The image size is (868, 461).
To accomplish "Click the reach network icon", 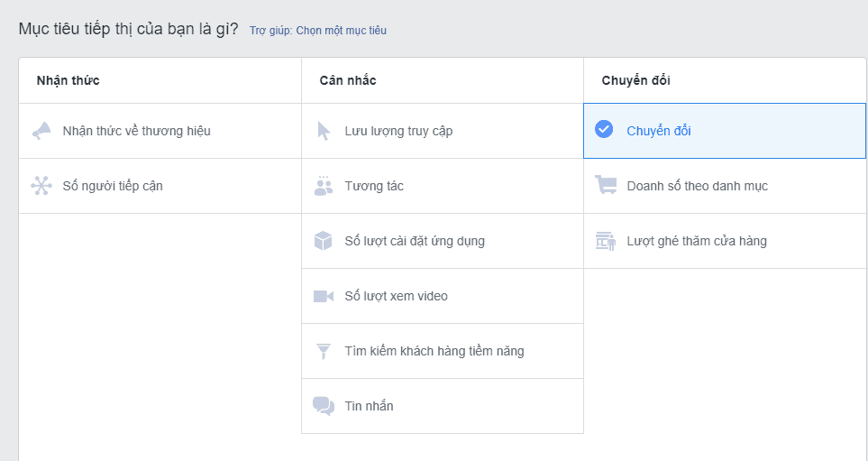I will pos(41,186).
